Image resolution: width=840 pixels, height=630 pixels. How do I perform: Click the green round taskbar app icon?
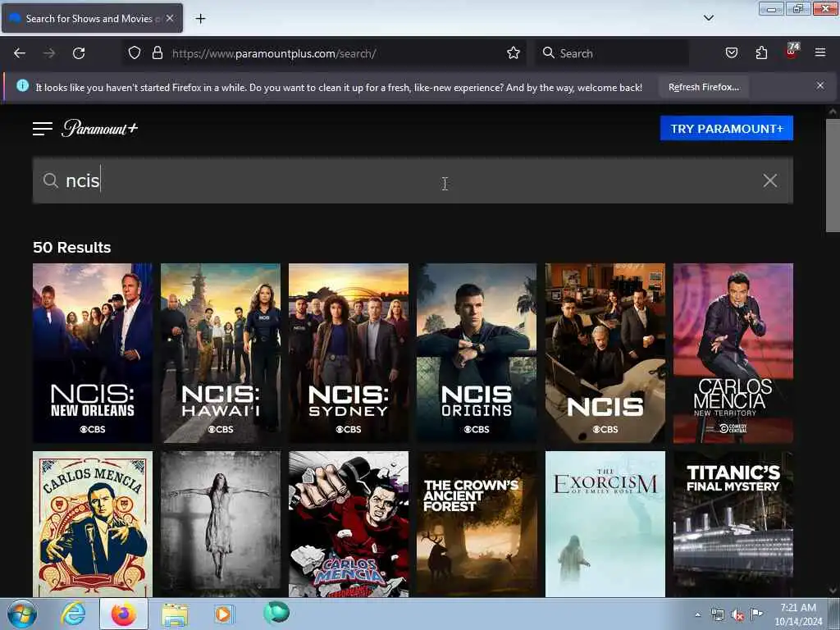pos(276,612)
